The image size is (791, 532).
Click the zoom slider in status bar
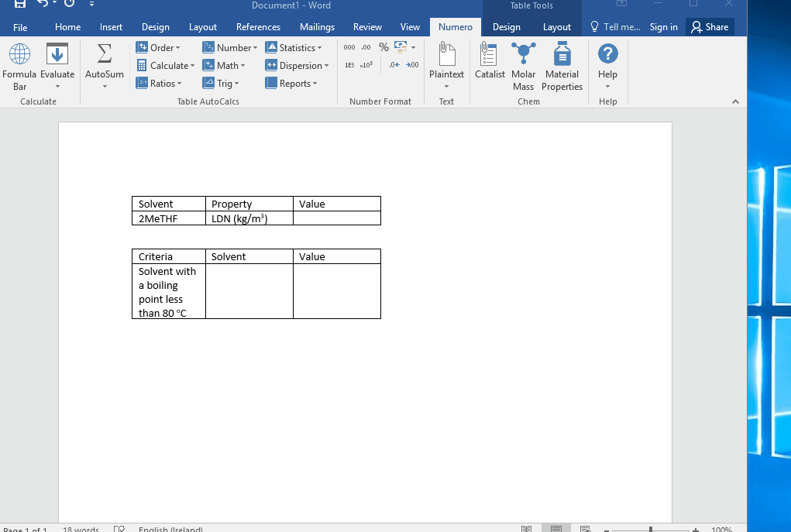[651, 530]
